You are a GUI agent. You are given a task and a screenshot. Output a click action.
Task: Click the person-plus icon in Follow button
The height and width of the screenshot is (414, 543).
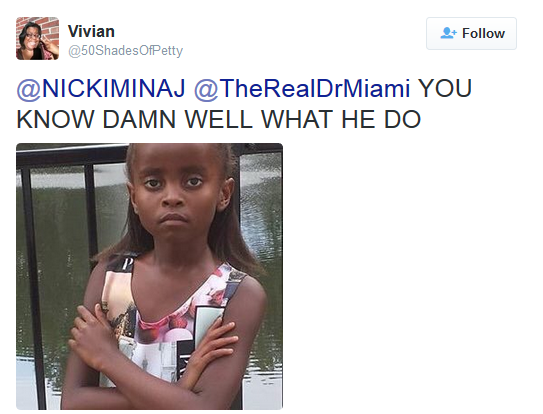click(x=448, y=33)
